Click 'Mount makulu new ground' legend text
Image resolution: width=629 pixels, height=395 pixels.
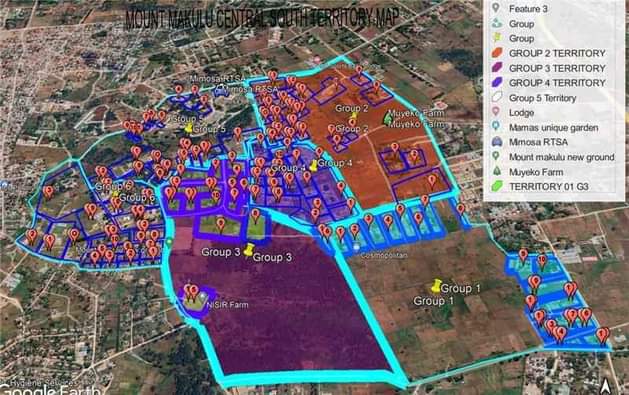(562, 157)
